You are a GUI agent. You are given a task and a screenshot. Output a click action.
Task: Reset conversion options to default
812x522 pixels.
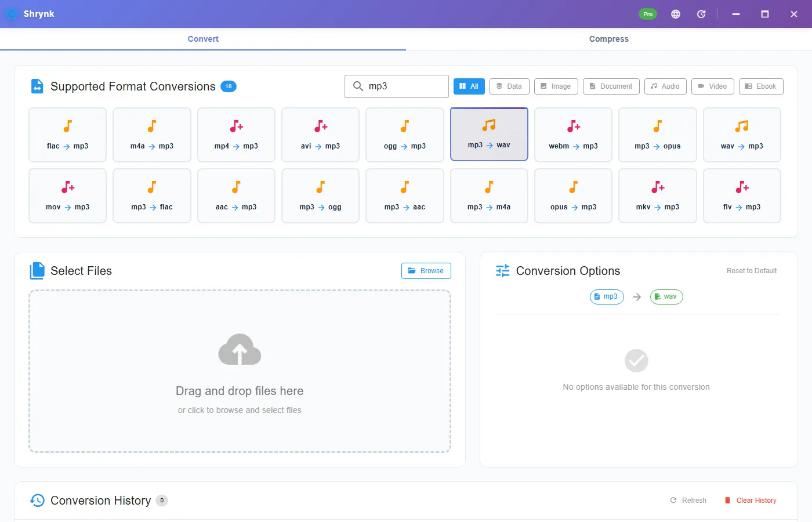tap(752, 271)
